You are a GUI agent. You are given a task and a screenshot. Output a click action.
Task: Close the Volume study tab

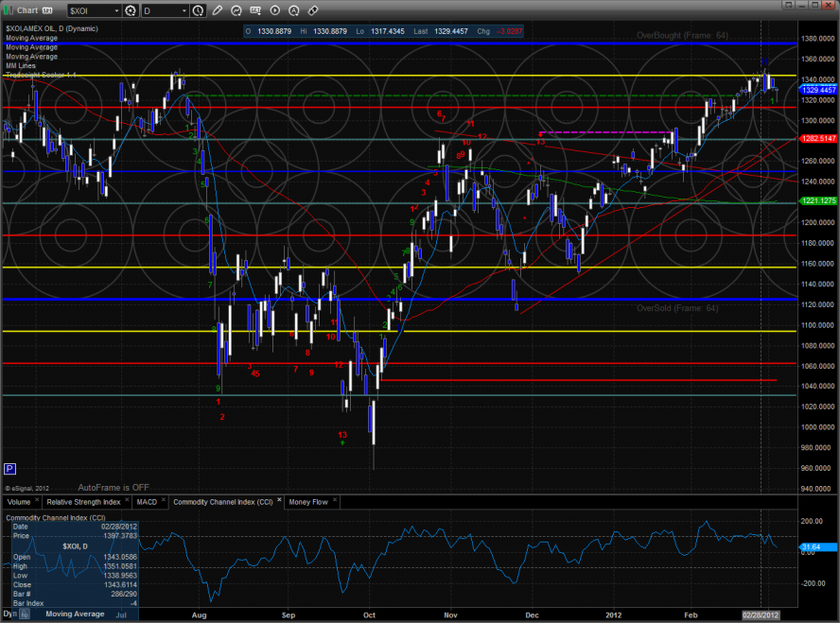[x=38, y=501]
